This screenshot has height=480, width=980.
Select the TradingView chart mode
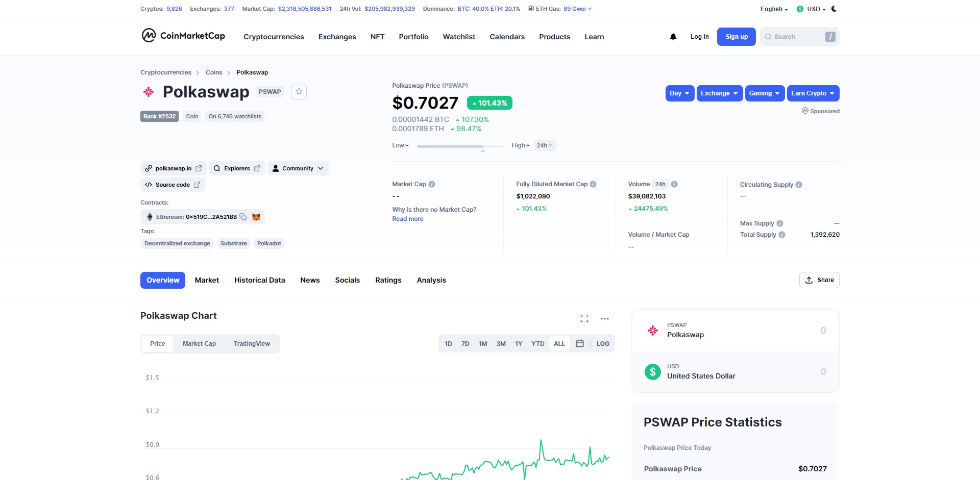252,343
